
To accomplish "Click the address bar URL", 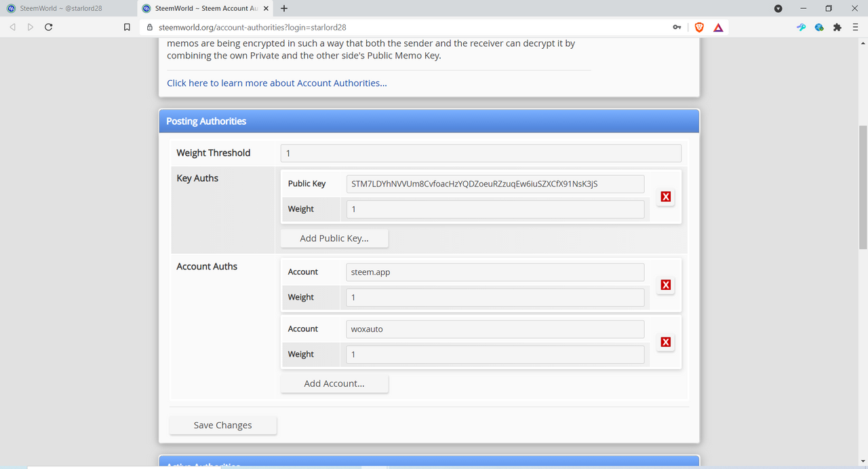I will (x=252, y=27).
